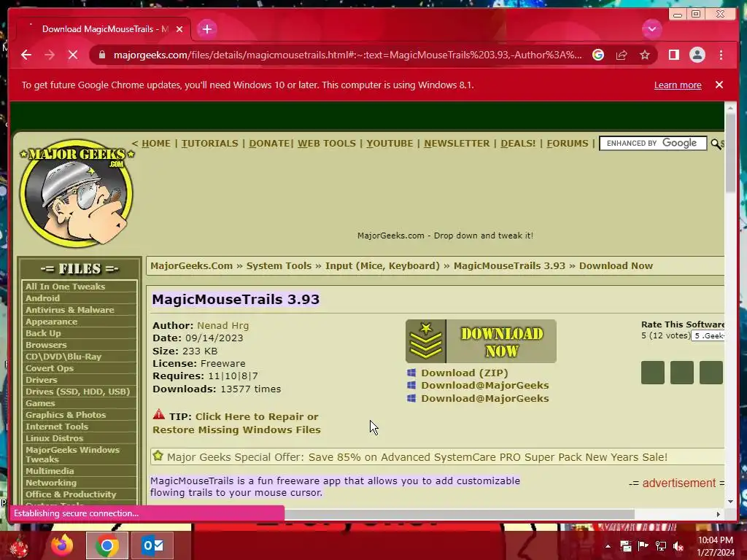
Task: Go back using the browser back arrow
Action: click(26, 55)
